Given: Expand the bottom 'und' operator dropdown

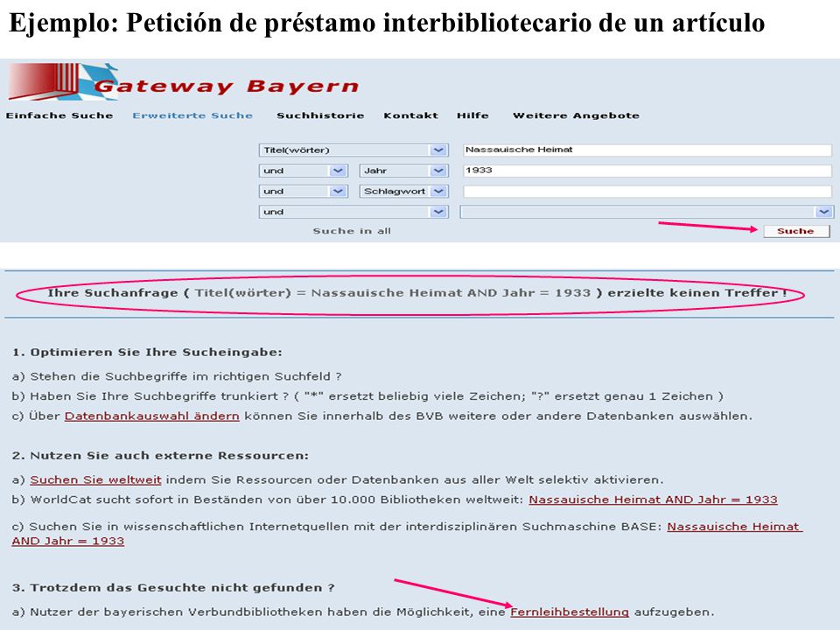Looking at the screenshot, I should coord(353,212).
